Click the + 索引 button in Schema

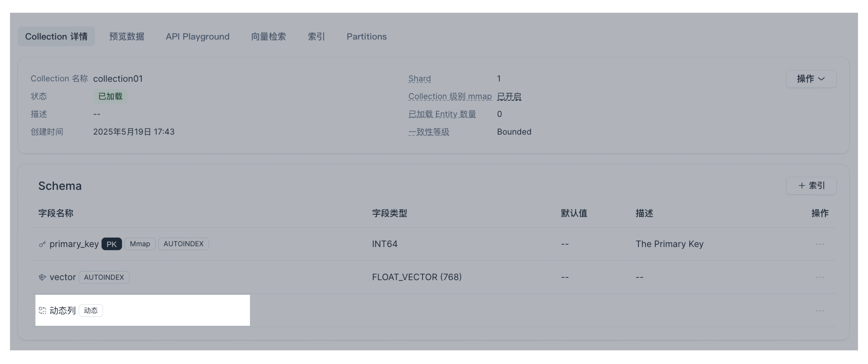click(811, 186)
